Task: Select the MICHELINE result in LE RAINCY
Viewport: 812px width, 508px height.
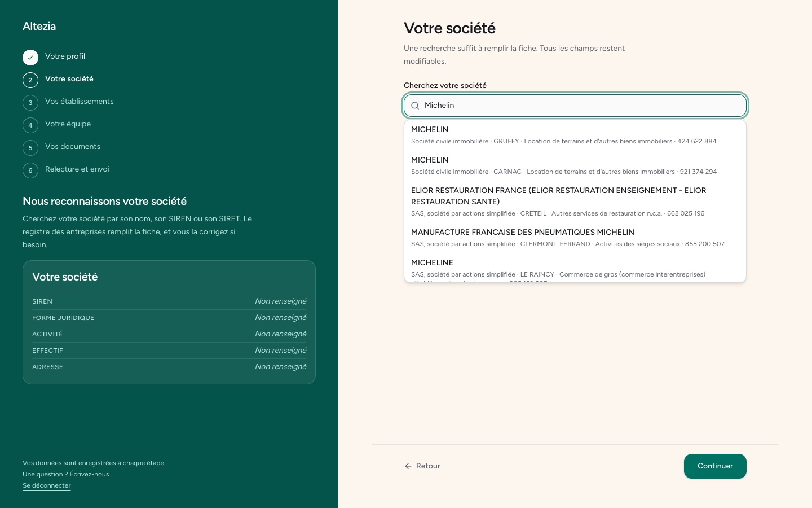Action: pyautogui.click(x=575, y=268)
